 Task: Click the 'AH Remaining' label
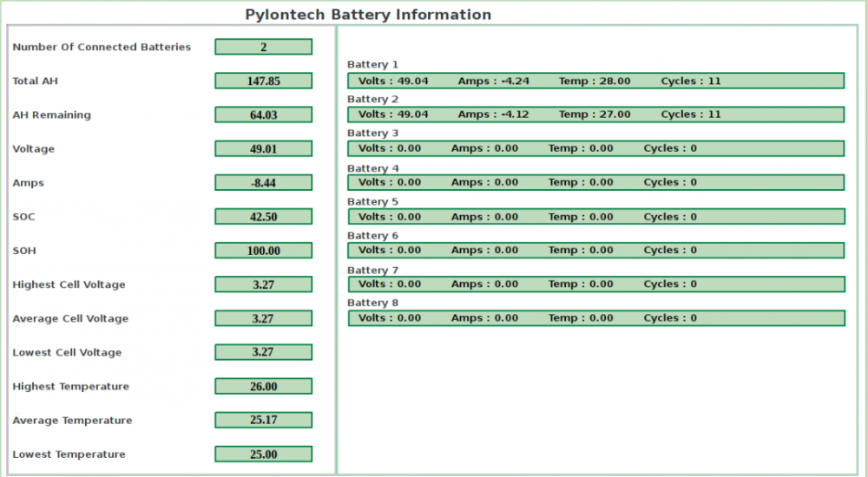(51, 115)
